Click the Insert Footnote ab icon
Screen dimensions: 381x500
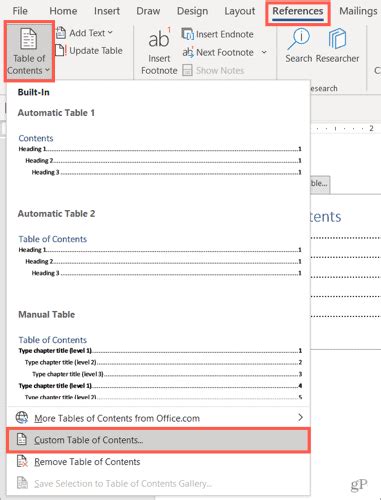pos(159,38)
